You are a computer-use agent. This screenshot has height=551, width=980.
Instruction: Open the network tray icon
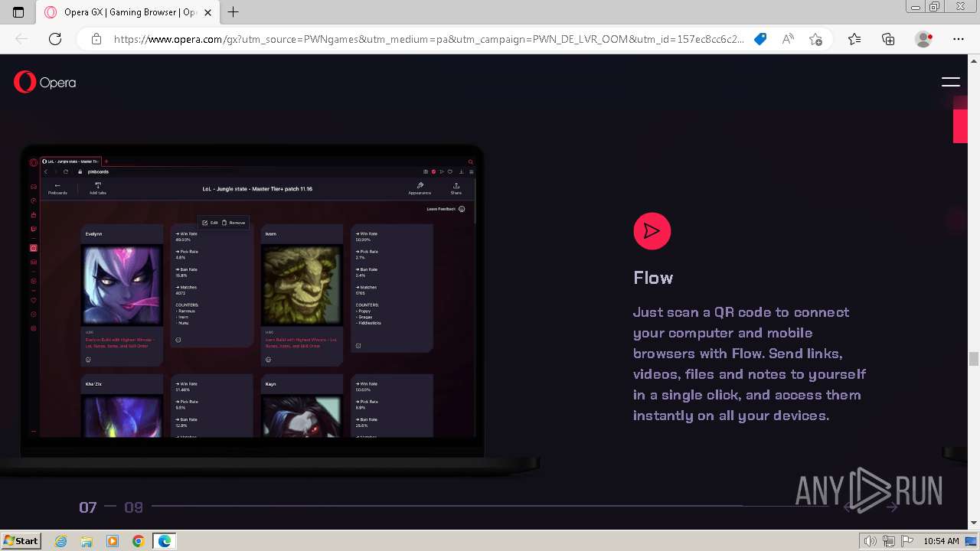(888, 541)
